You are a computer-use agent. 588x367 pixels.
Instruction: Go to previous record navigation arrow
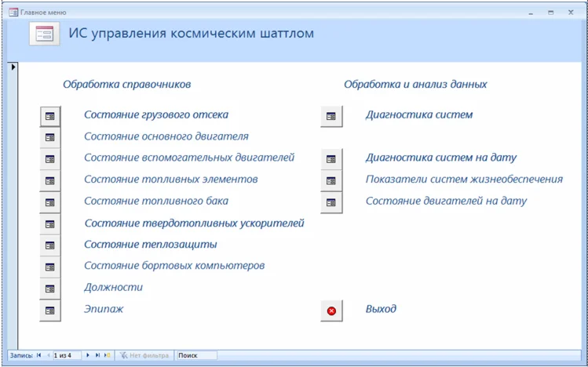click(48, 355)
